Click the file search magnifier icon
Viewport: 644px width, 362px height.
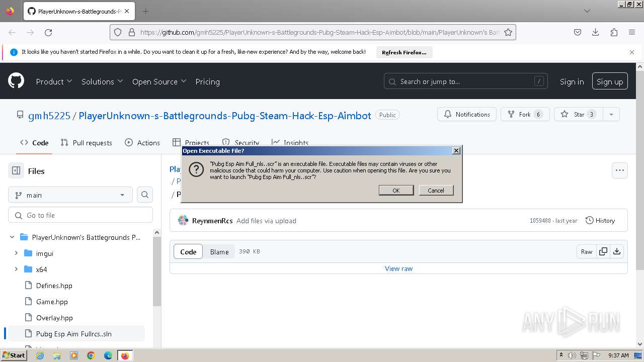coord(145,195)
